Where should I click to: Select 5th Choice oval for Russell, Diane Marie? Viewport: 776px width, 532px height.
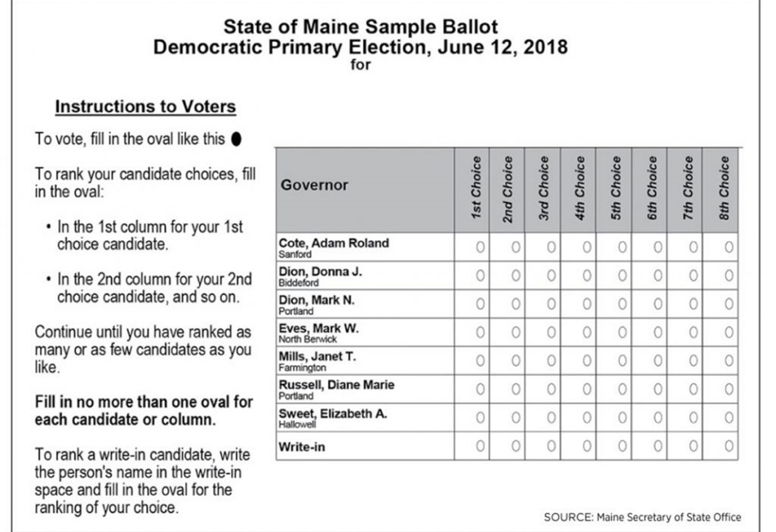tap(622, 388)
